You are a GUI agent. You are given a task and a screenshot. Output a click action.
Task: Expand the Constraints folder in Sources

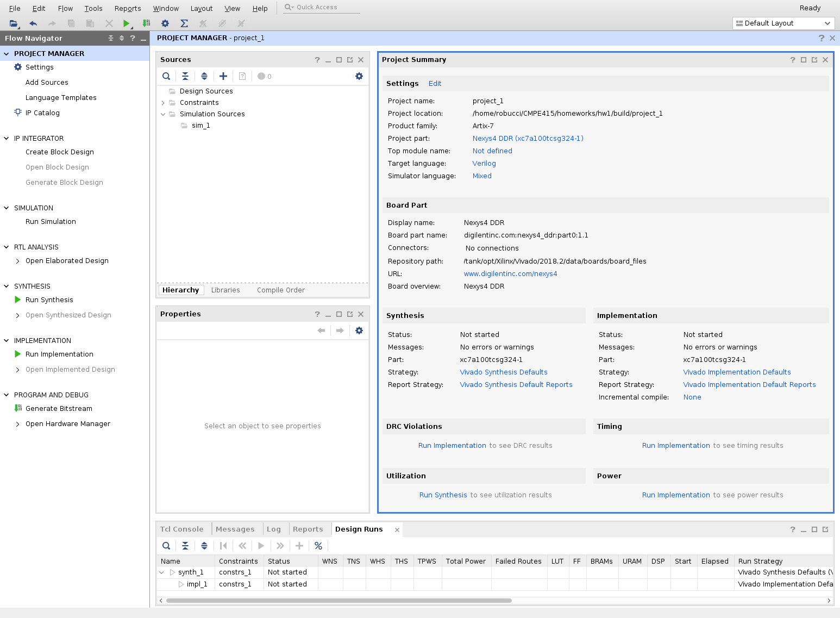163,103
